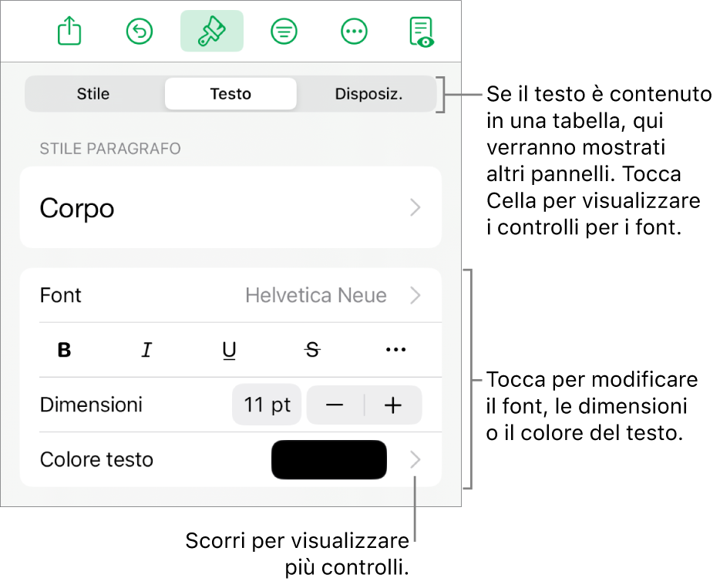
Task: Tap the document view eye icon
Action: pyautogui.click(x=422, y=32)
